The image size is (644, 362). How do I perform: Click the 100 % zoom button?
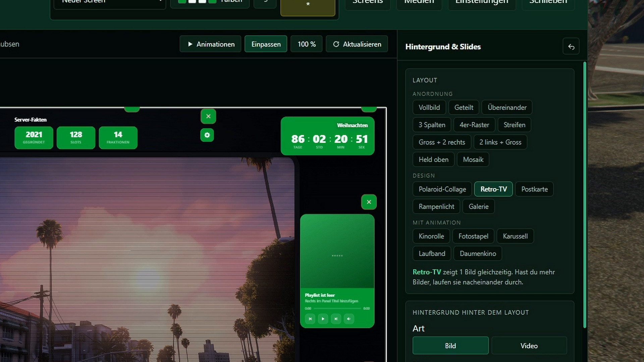pos(307,44)
